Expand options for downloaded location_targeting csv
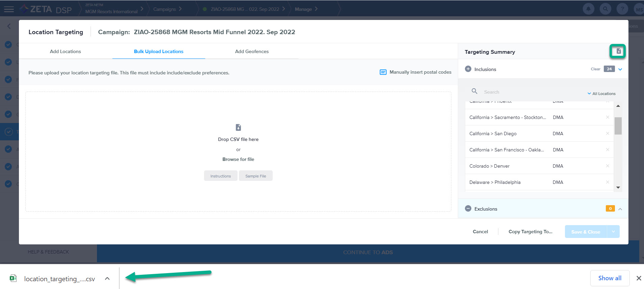The width and height of the screenshot is (644, 289). pos(107,279)
